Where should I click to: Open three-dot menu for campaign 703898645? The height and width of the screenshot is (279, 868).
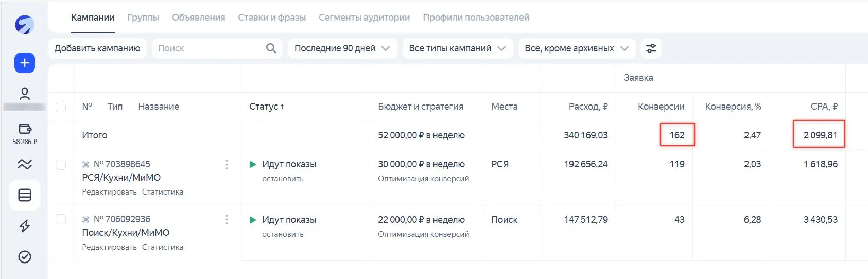tap(227, 164)
